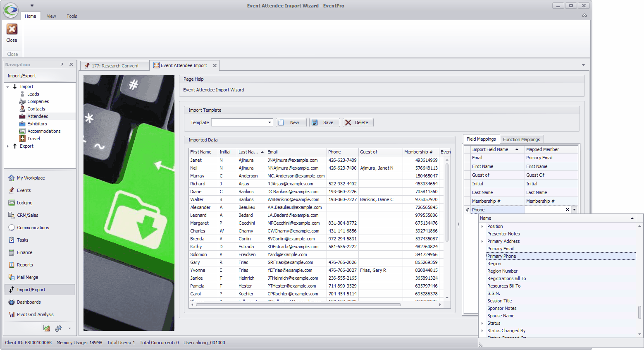Expand the Position field in dropdown list
This screenshot has height=350, width=644.
(482, 226)
